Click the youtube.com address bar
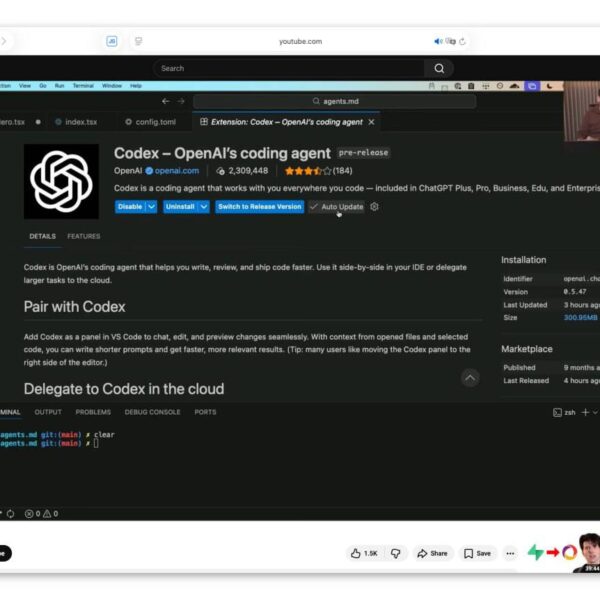 [x=300, y=41]
